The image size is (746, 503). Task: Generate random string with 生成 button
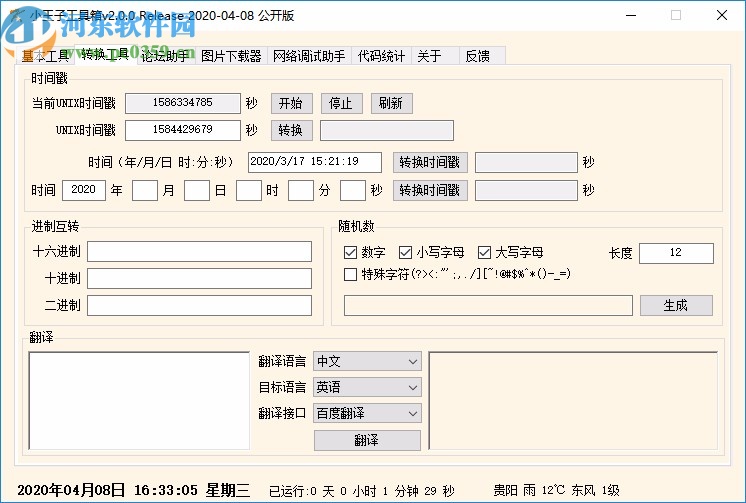coord(676,306)
